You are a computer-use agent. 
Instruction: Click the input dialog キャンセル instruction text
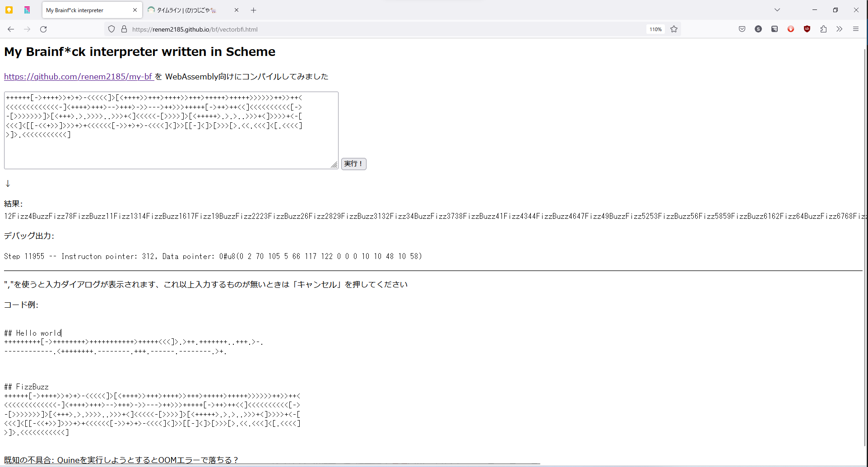[206, 285]
